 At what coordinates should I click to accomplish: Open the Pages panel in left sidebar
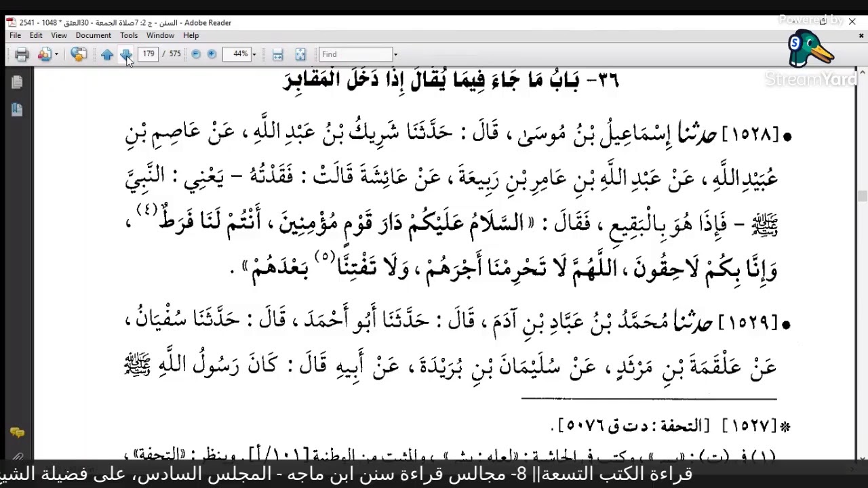(17, 82)
